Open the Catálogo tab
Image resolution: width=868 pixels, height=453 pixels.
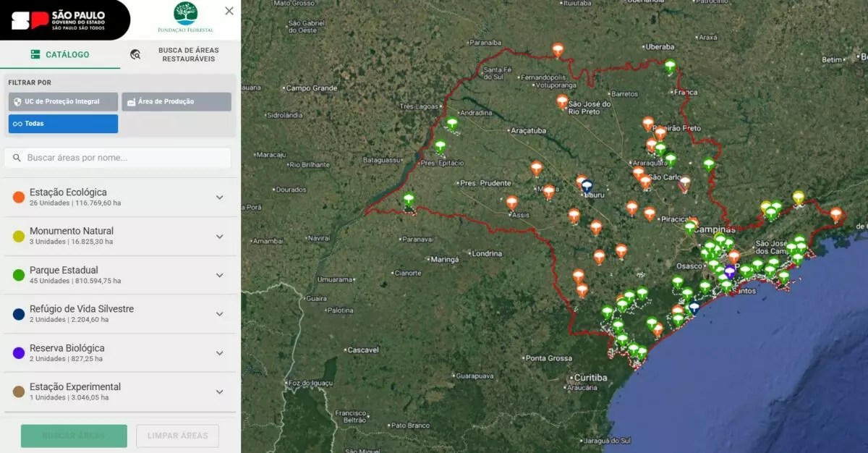click(x=60, y=54)
